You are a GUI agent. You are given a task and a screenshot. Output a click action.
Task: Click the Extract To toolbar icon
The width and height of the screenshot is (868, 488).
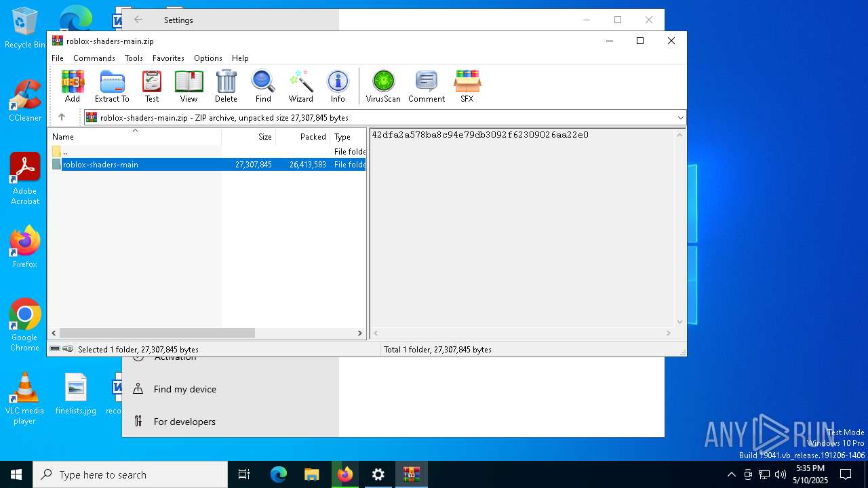tap(112, 86)
